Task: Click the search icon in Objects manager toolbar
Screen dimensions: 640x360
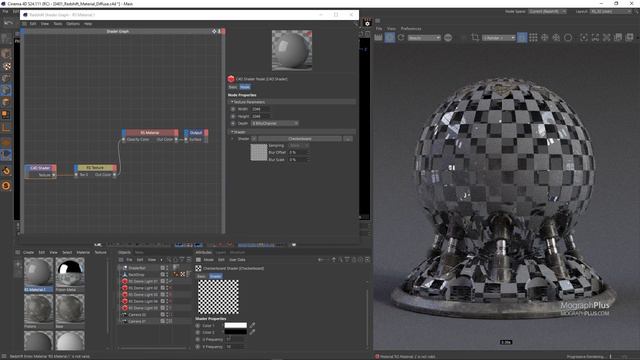Action: [x=169, y=260]
